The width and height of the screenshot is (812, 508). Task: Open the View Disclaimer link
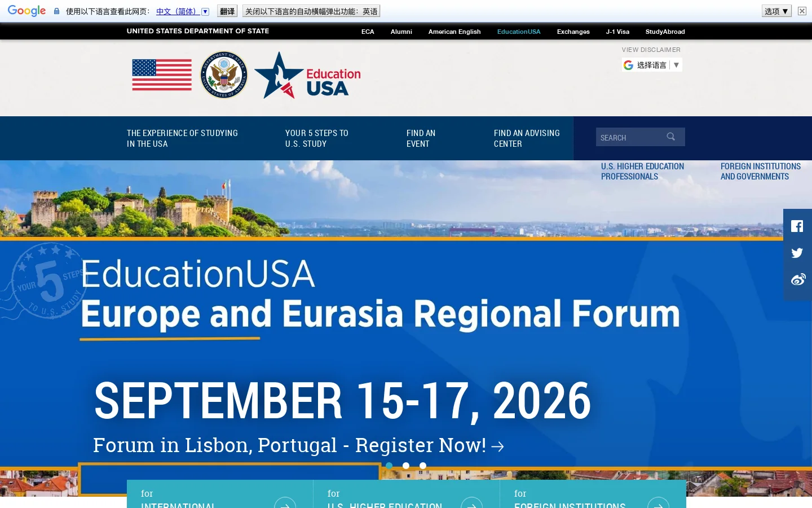[x=651, y=50]
